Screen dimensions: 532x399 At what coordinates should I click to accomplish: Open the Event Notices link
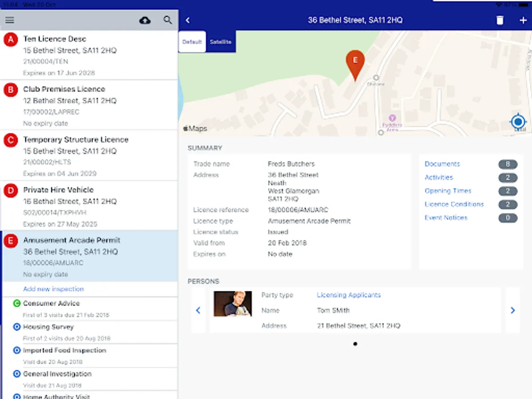click(446, 218)
